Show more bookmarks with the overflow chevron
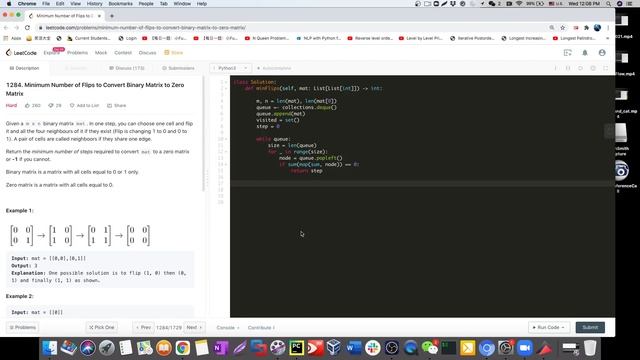This screenshot has width=640, height=360. (x=608, y=38)
